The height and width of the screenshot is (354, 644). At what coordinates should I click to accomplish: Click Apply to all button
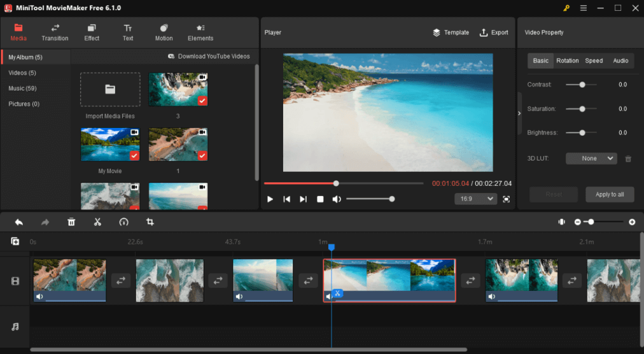point(610,194)
